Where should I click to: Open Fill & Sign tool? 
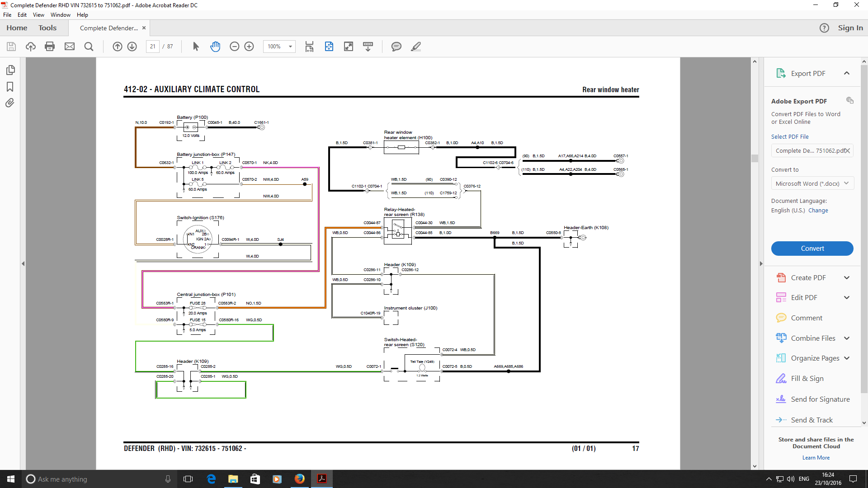807,379
